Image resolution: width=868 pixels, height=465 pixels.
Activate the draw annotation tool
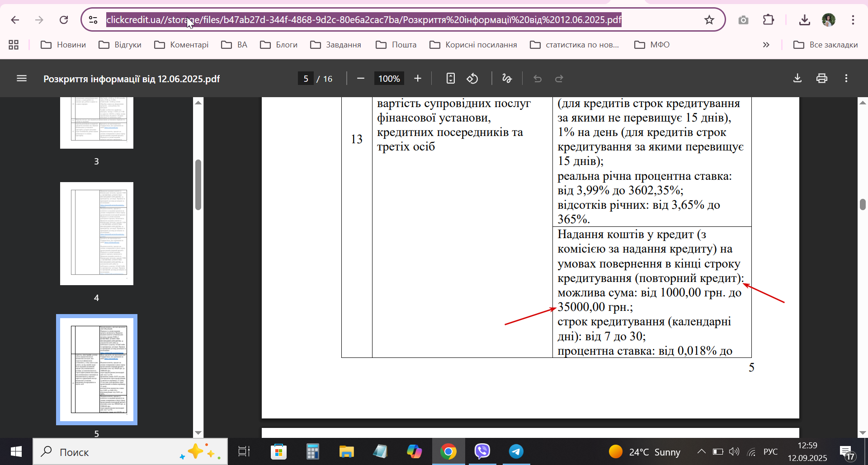coord(507,79)
